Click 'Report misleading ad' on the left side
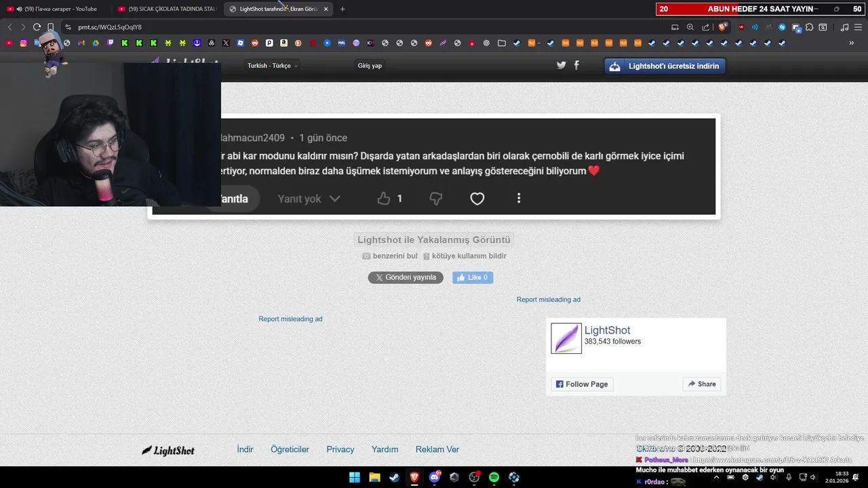 (290, 319)
